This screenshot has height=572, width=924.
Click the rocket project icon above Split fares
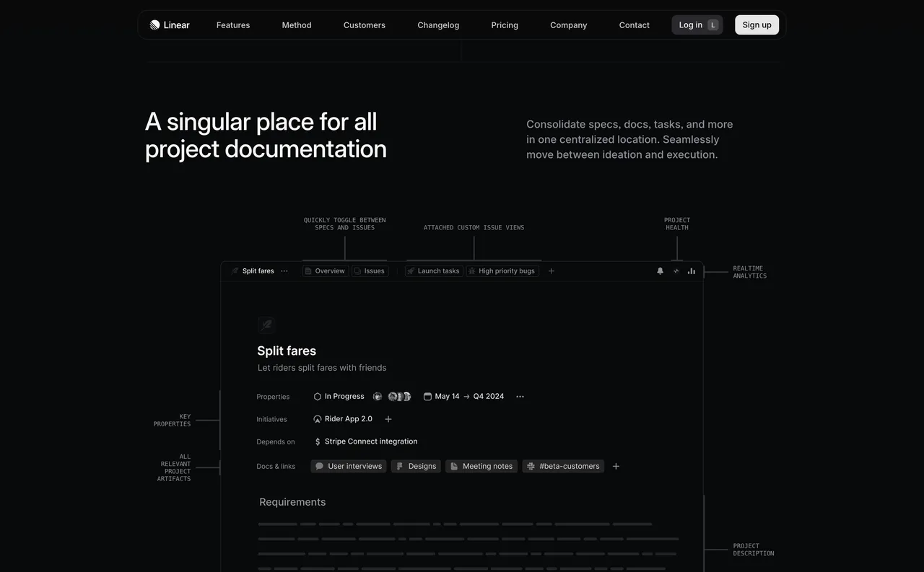coord(266,325)
